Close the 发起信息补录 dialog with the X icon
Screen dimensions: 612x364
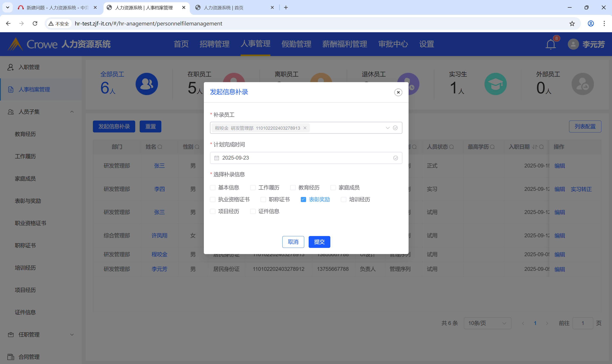[x=398, y=92]
